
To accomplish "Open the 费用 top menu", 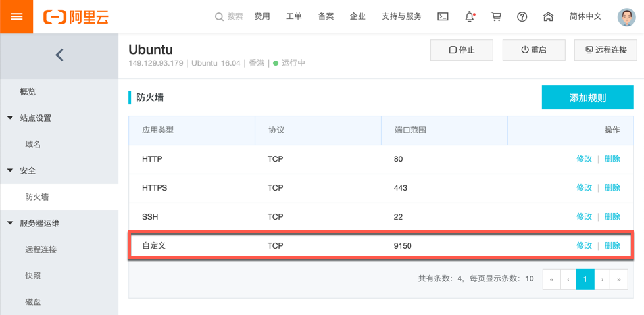I will click(262, 17).
